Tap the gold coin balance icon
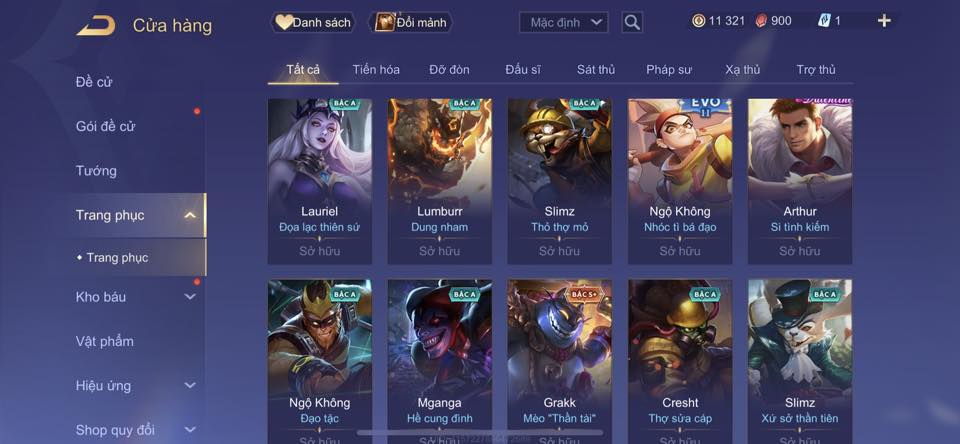The width and height of the screenshot is (960, 444). click(x=698, y=21)
